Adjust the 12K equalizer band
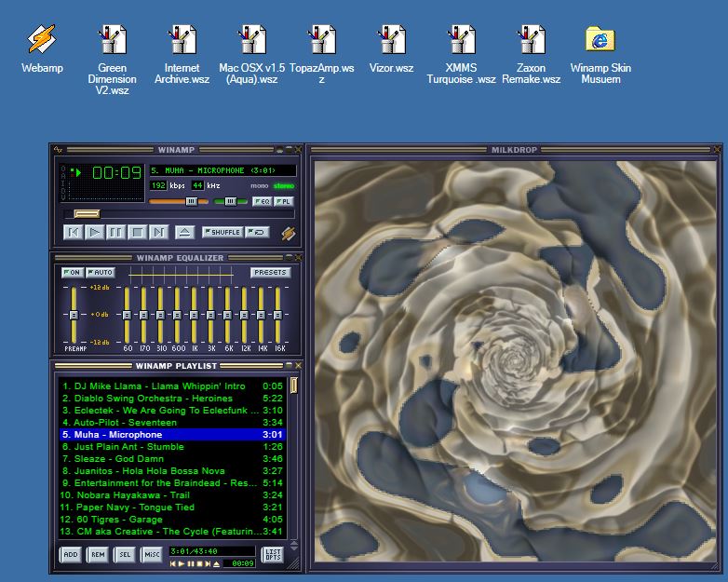The height and width of the screenshot is (582, 728). click(244, 315)
